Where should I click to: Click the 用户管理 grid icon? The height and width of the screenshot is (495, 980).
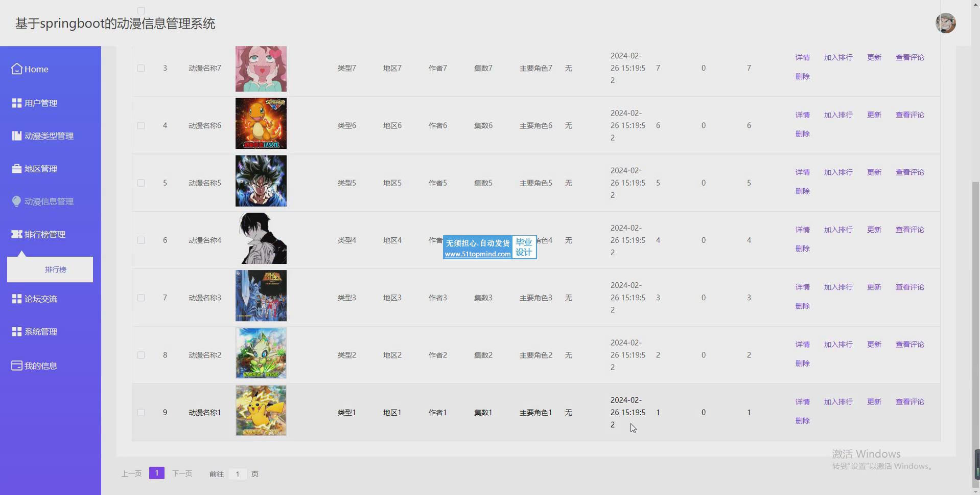click(x=17, y=103)
